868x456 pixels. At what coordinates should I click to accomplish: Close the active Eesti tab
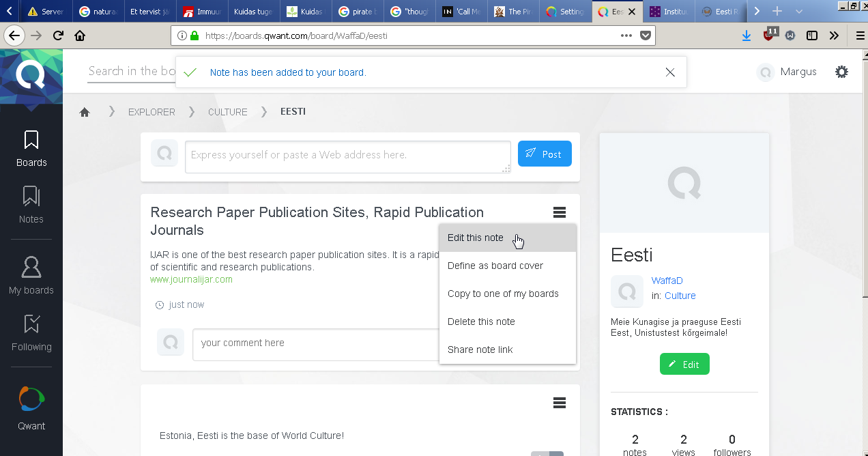(632, 12)
